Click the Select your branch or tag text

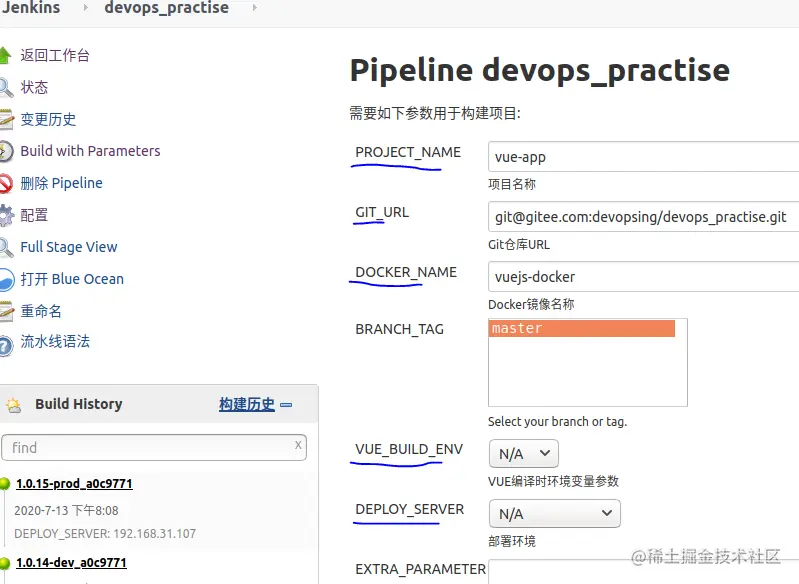pos(557,421)
